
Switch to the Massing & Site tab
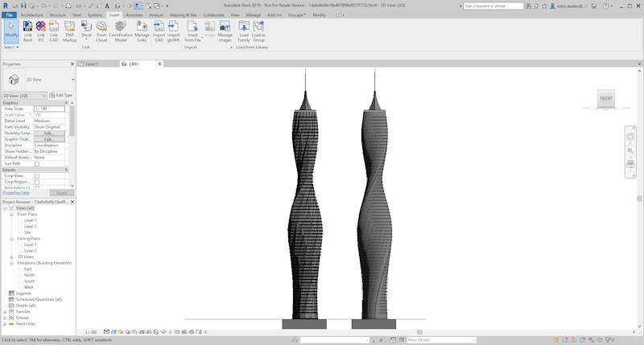click(184, 14)
